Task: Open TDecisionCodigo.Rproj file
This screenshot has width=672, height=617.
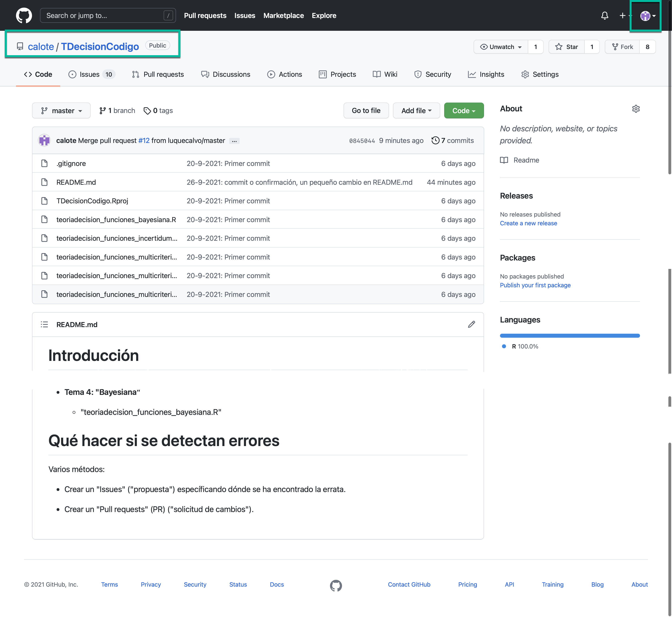Action: click(x=92, y=201)
